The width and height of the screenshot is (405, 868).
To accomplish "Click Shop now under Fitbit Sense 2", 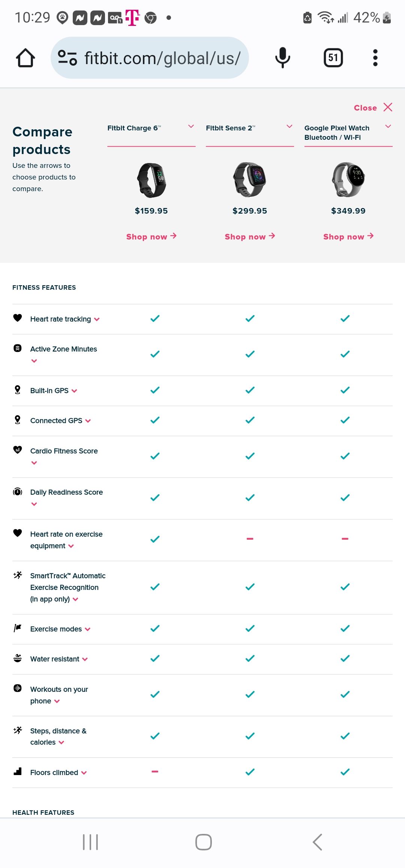I will point(250,236).
